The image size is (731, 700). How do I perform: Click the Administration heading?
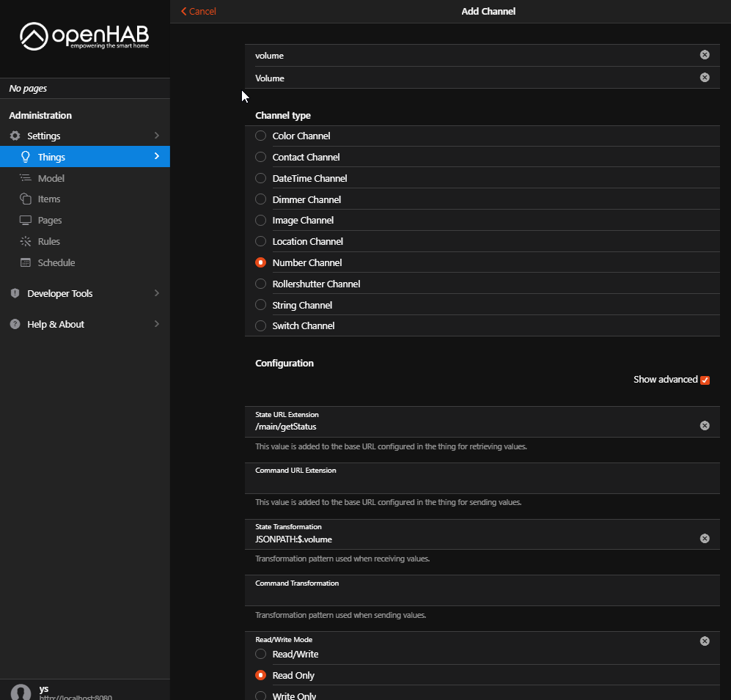click(40, 115)
